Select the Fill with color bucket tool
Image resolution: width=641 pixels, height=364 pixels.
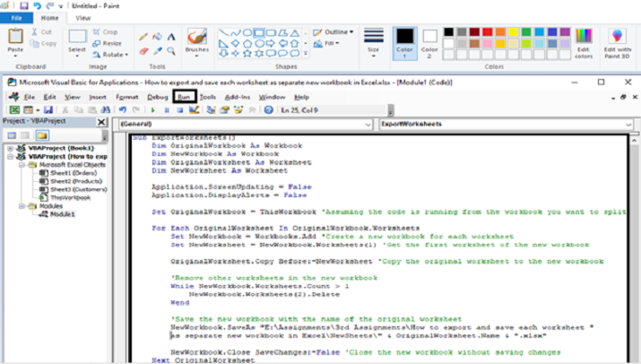158,38
